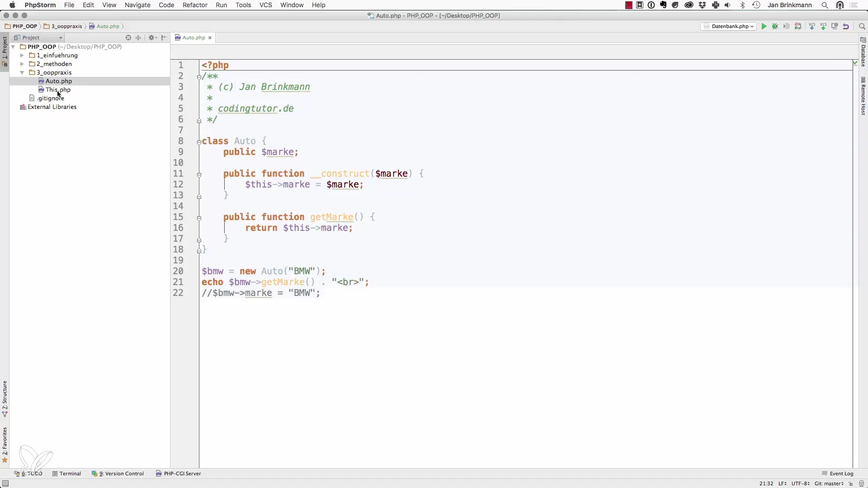Viewport: 868px width, 488px height.
Task: Click 3_ooppraxis in the breadcrumb bar
Action: [x=63, y=26]
